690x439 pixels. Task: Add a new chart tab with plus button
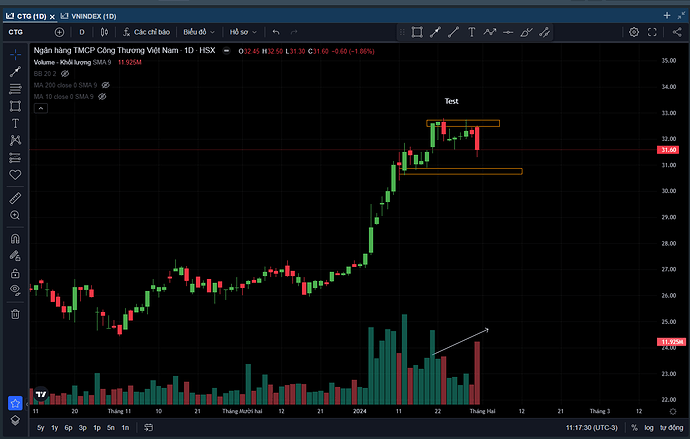point(667,15)
